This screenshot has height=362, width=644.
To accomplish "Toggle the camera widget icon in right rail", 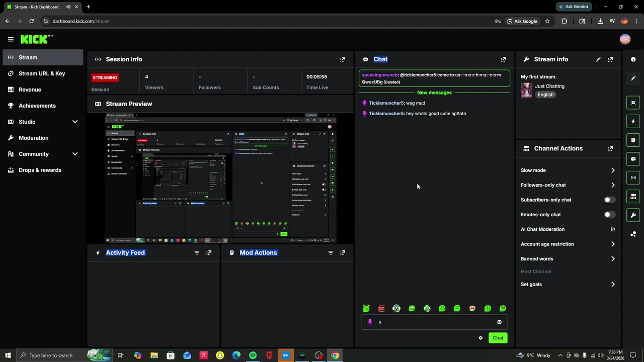I will pos(633,196).
